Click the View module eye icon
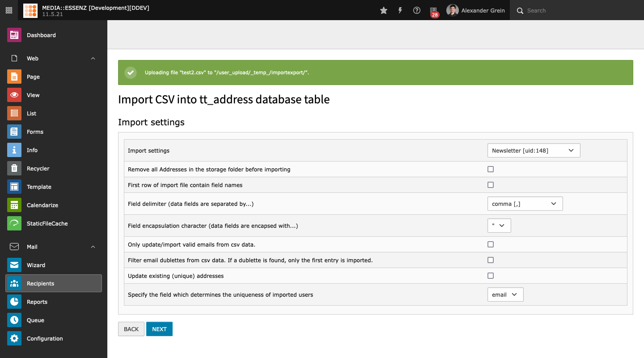The height and width of the screenshot is (358, 644). point(14,95)
